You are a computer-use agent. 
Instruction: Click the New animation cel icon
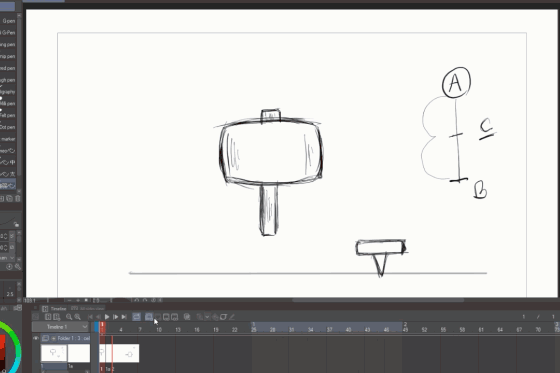pos(158,317)
